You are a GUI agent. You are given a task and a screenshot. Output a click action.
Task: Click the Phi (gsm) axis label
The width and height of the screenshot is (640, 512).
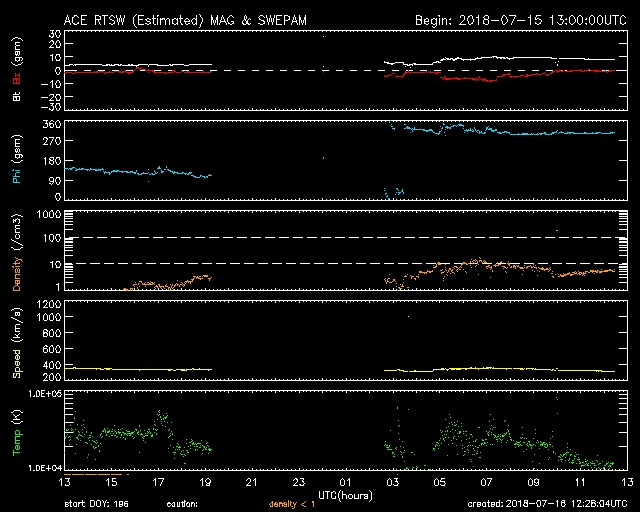17,162
